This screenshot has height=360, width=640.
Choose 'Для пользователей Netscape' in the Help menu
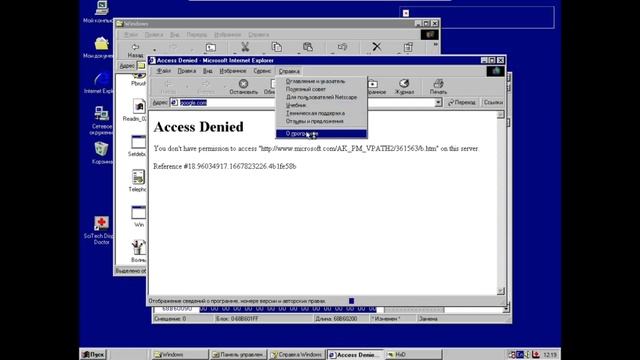(321, 97)
